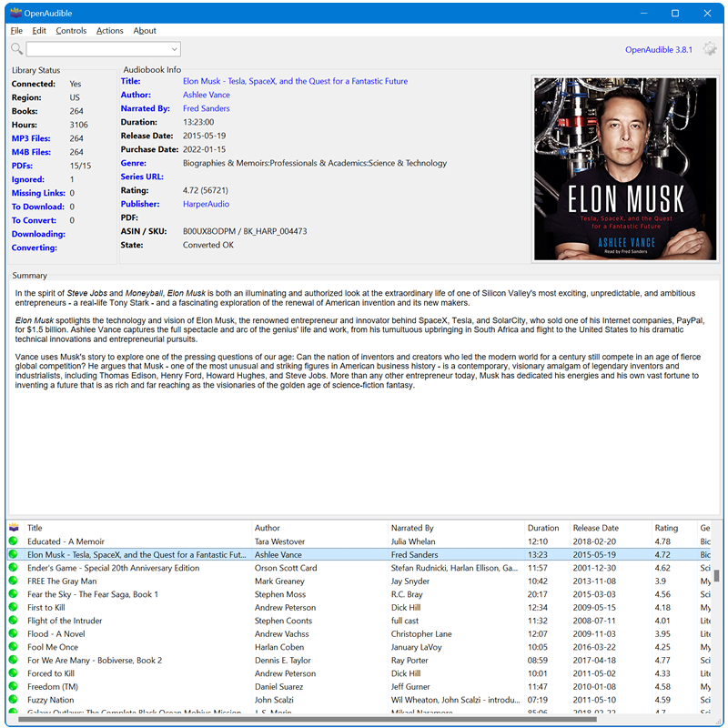Sort by the Release Date column header
This screenshot has width=728, height=728.
(x=611, y=528)
